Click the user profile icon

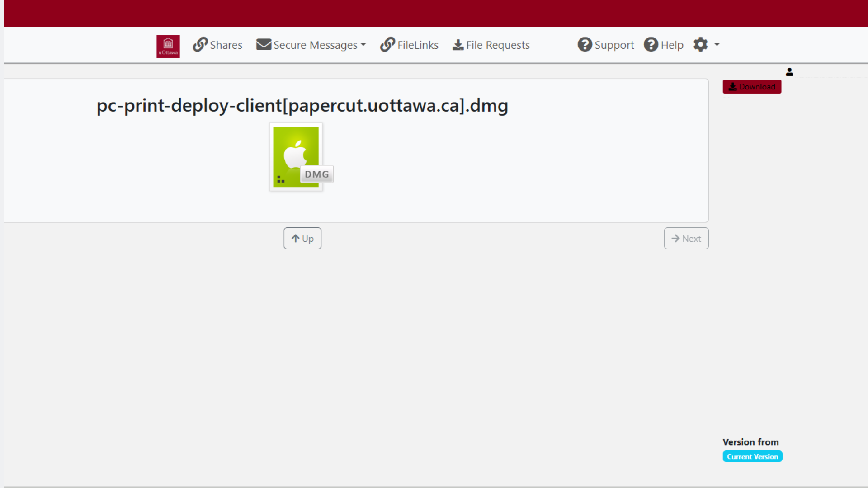[789, 72]
